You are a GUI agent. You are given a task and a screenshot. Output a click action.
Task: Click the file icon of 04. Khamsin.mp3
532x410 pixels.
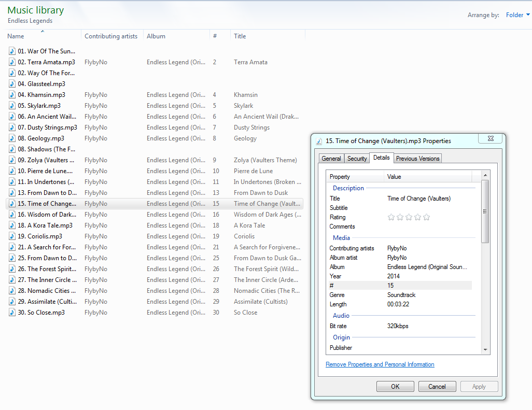point(12,95)
